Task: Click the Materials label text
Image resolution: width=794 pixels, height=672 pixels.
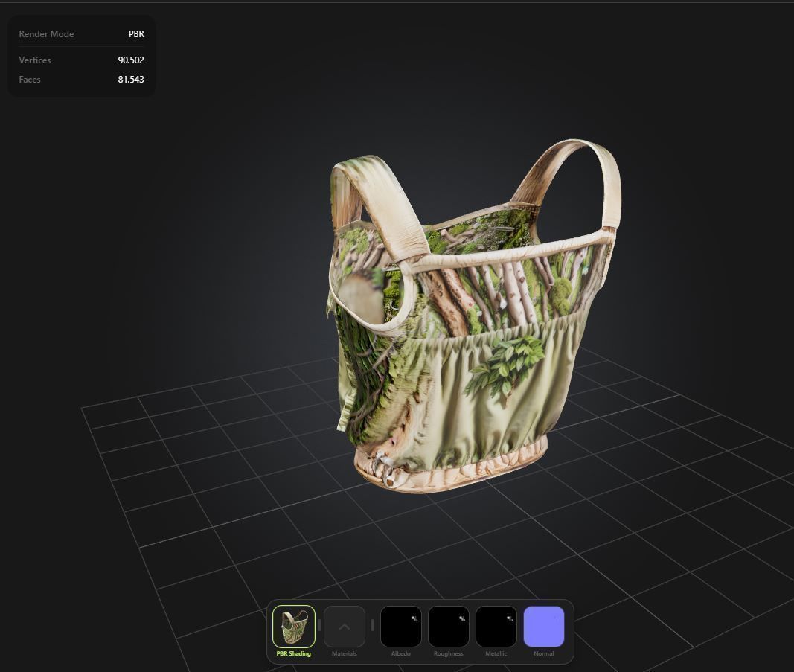Action: pos(345,654)
